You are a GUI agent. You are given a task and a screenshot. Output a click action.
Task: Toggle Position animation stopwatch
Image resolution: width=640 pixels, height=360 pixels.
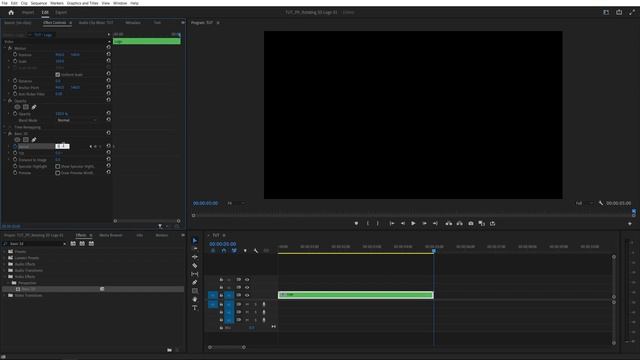click(x=15, y=54)
